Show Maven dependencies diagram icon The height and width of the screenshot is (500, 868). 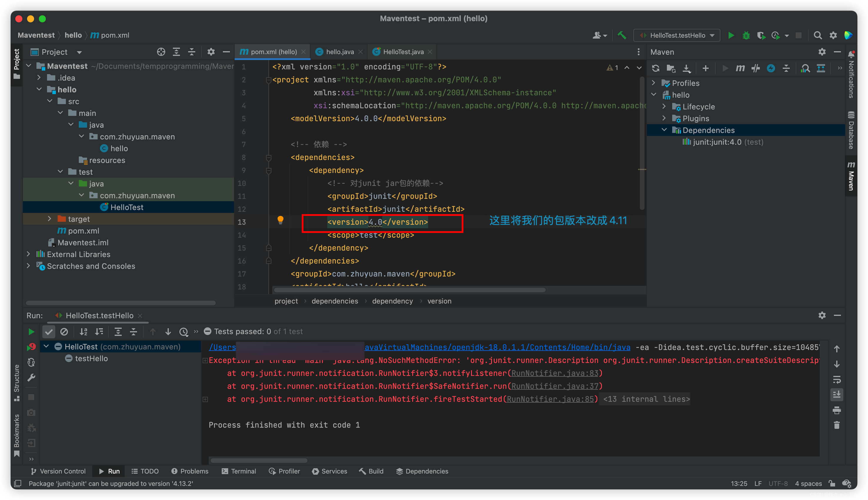(805, 68)
